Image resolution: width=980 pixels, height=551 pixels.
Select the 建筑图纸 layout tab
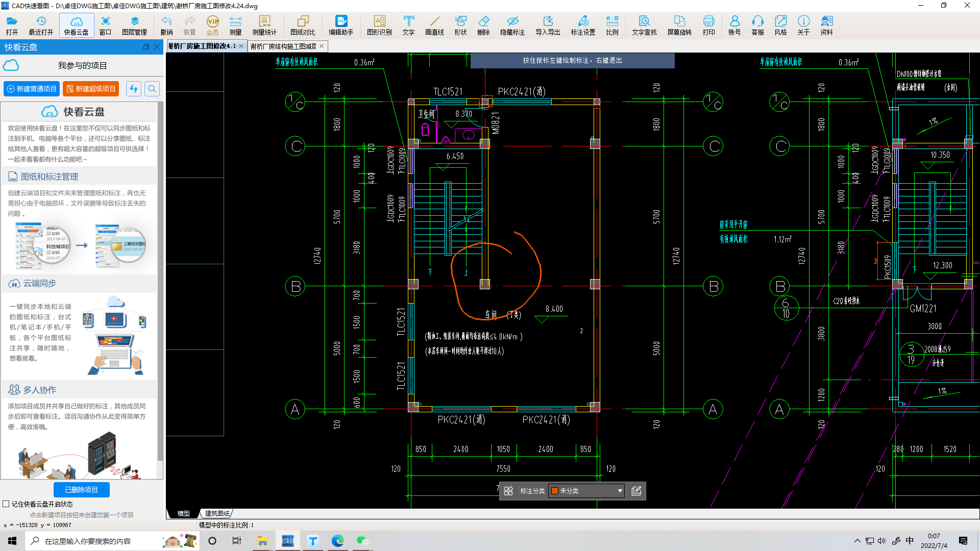(217, 513)
